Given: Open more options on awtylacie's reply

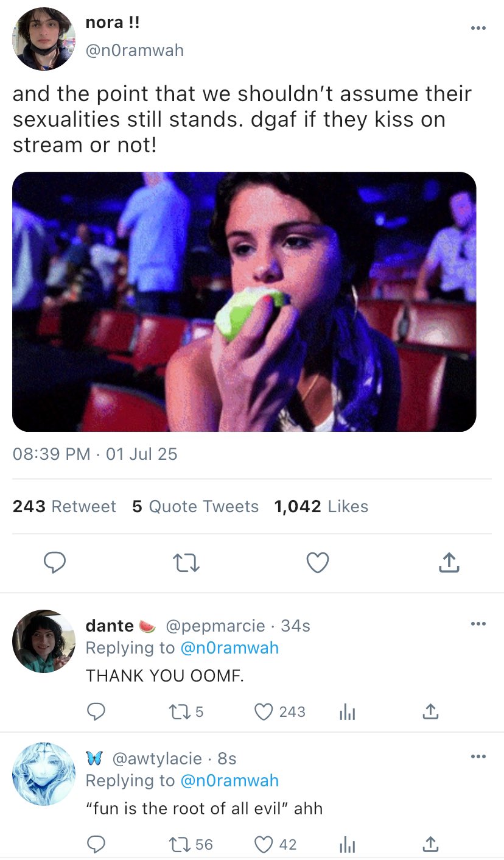Looking at the screenshot, I should (x=478, y=756).
